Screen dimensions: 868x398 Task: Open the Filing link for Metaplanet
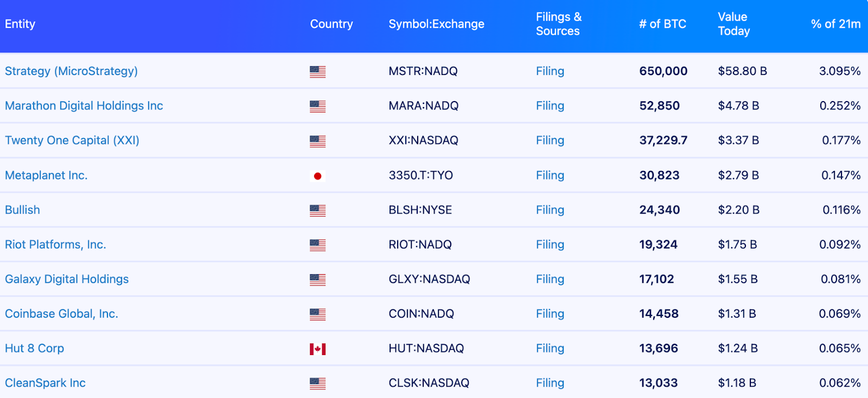tap(550, 175)
